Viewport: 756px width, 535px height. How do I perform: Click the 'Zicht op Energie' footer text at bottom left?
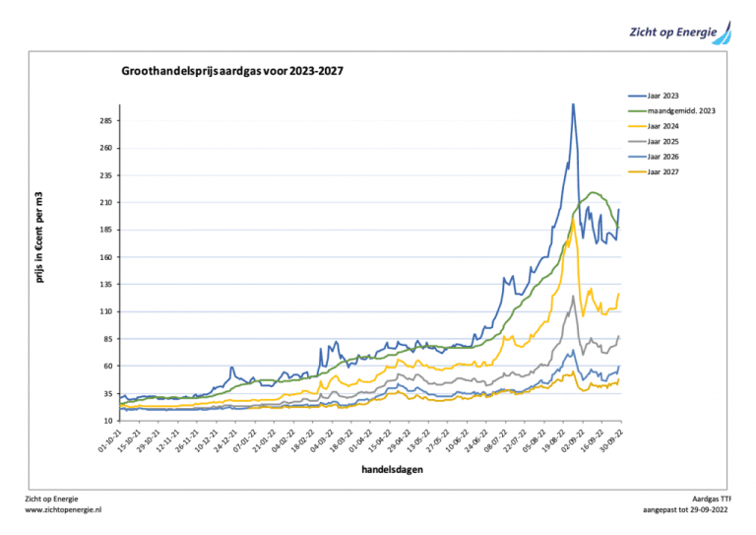click(51, 500)
